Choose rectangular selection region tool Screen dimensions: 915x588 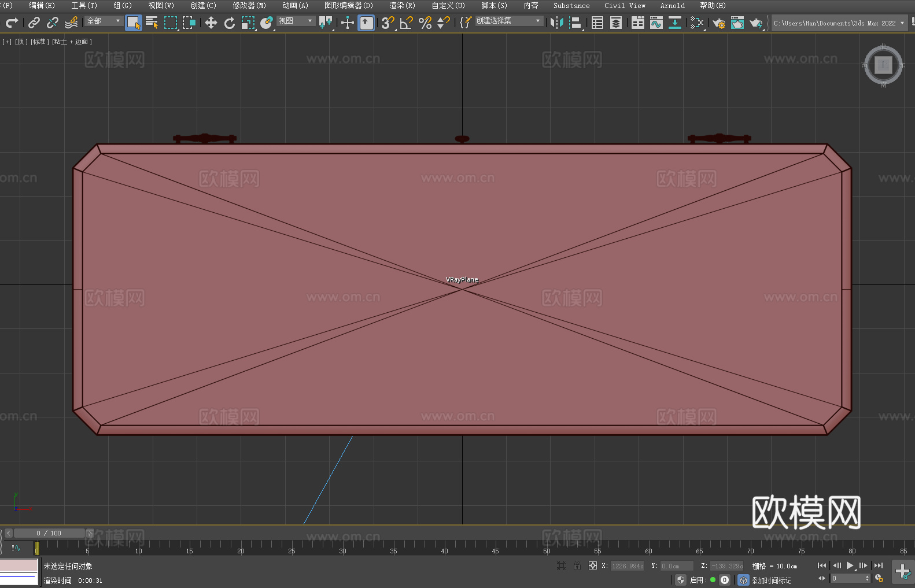click(x=171, y=23)
